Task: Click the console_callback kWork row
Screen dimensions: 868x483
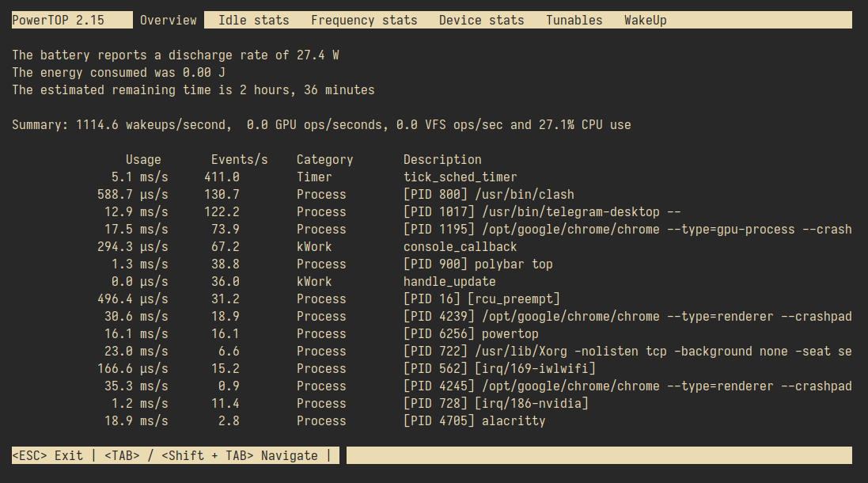Action: 459,246
